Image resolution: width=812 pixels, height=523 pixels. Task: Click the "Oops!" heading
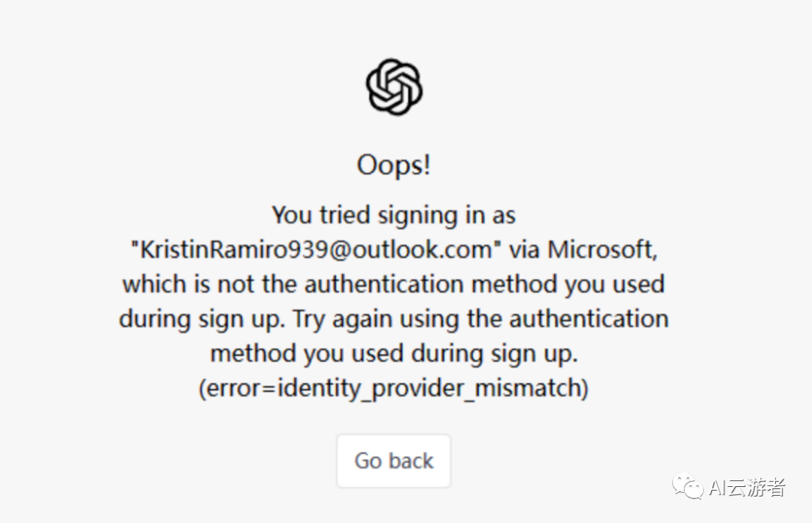(394, 166)
